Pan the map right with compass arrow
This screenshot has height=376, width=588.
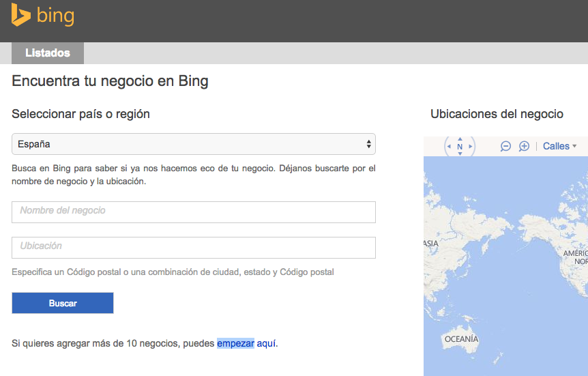pyautogui.click(x=470, y=146)
